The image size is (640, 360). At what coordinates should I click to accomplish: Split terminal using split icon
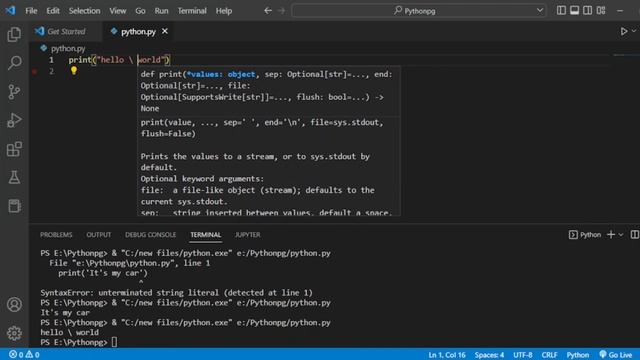(x=635, y=235)
